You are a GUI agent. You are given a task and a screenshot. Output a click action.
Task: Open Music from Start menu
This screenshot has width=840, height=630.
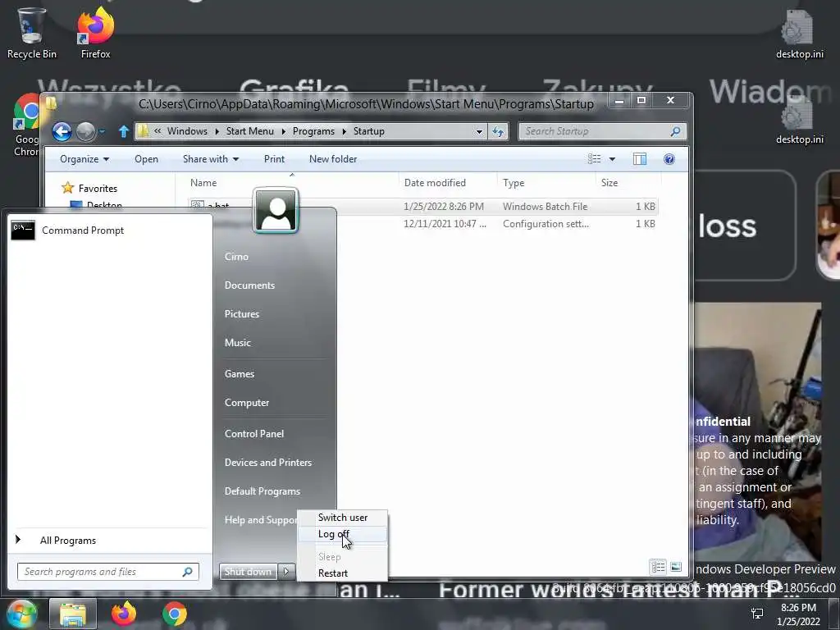point(238,343)
